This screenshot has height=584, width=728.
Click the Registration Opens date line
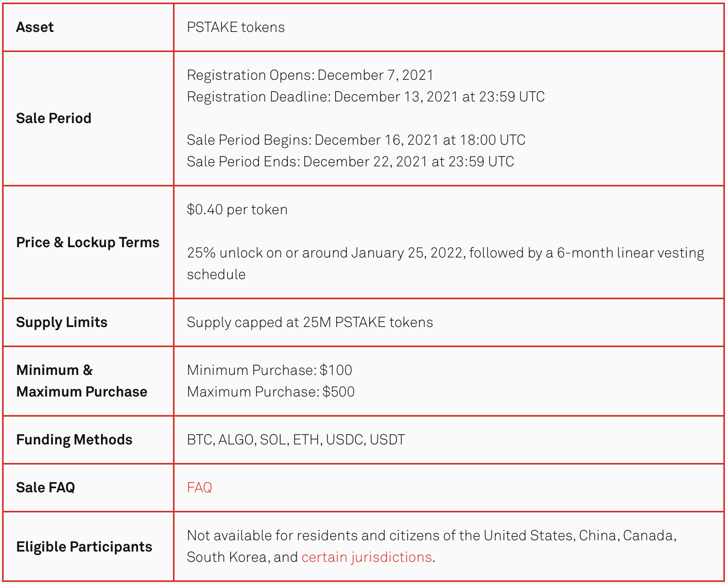pyautogui.click(x=310, y=75)
